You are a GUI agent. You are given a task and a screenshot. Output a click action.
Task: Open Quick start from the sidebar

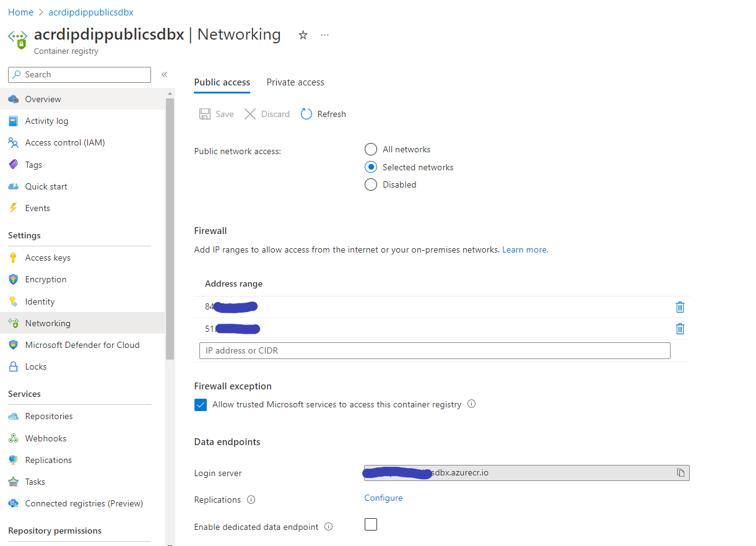point(82,186)
